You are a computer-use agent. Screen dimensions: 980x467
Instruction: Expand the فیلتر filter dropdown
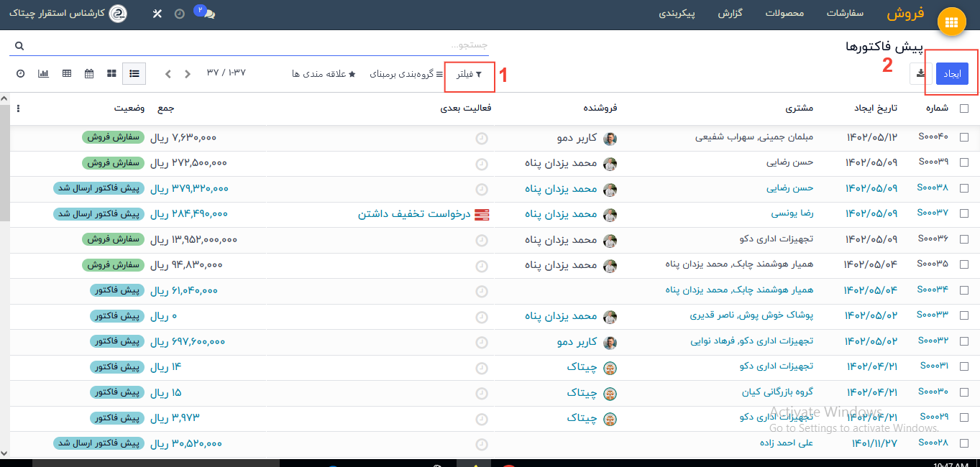coord(469,74)
